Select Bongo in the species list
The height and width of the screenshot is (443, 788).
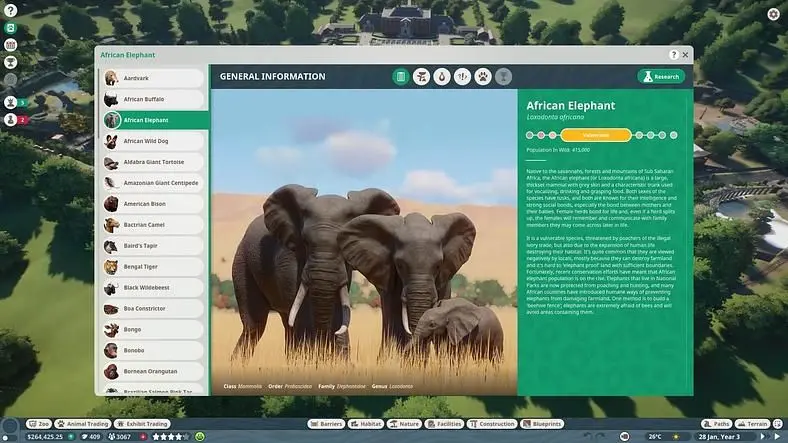(154, 329)
